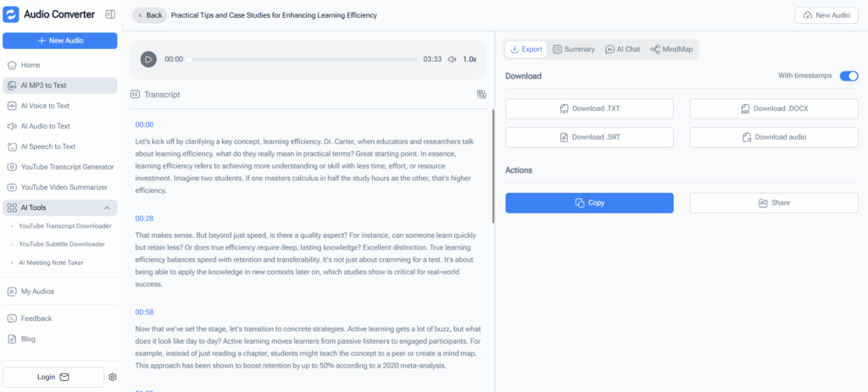The height and width of the screenshot is (392, 868).
Task: Open the YouTube Video Summarizer tool
Action: 64,187
